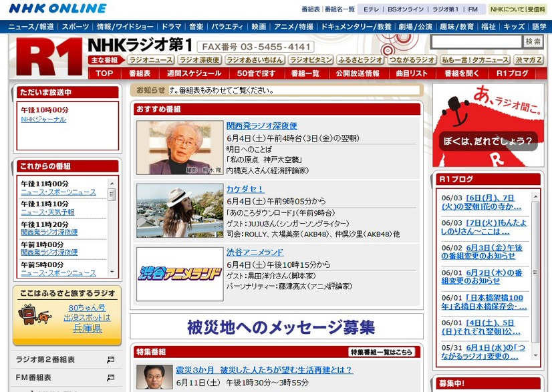Click down arrow of R1ブログ scrollbar

(x=536, y=355)
